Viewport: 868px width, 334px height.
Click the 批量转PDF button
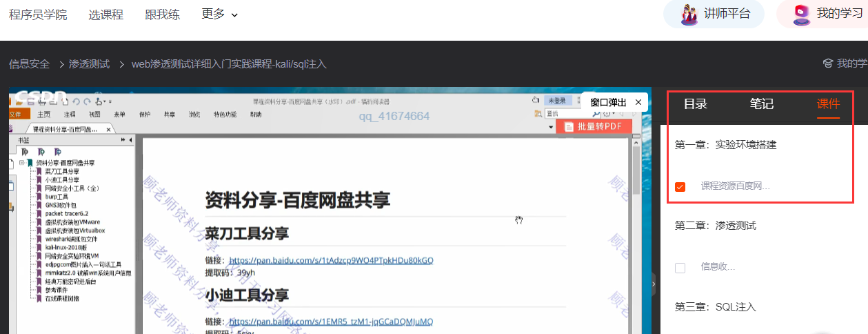(594, 127)
